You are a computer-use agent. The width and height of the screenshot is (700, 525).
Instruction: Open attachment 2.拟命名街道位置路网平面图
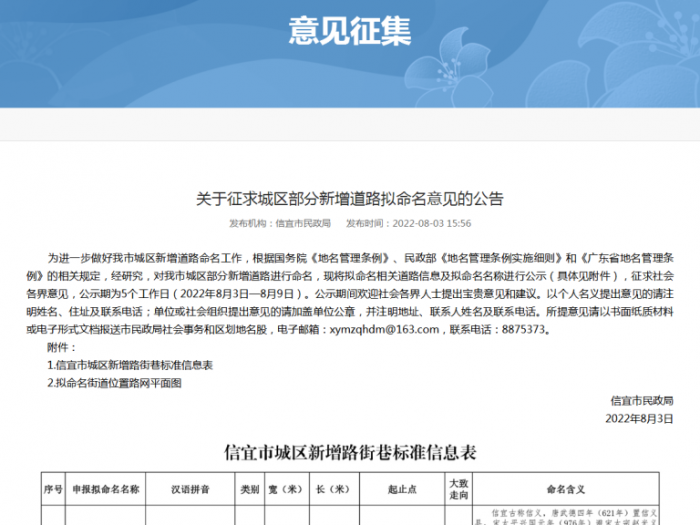pyautogui.click(x=114, y=383)
